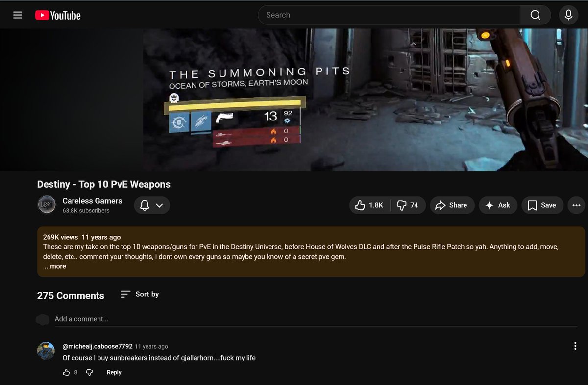Like the sunbreakers comment
Screen dimensions: 588x385
tap(67, 372)
